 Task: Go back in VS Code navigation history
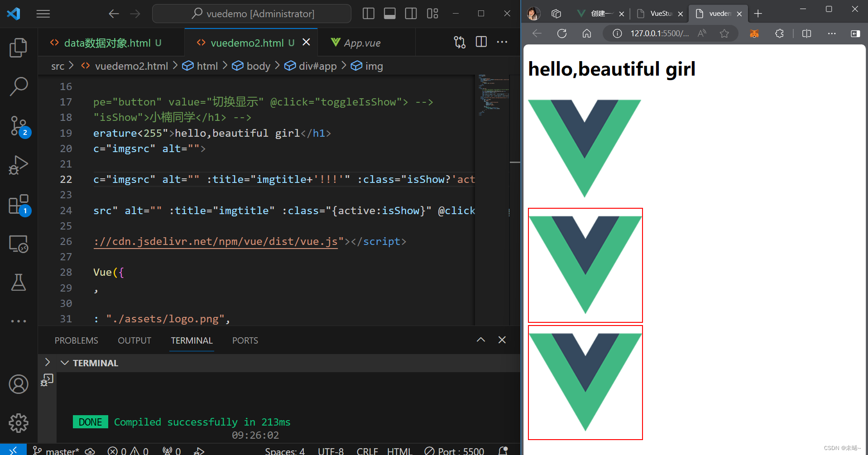click(114, 14)
